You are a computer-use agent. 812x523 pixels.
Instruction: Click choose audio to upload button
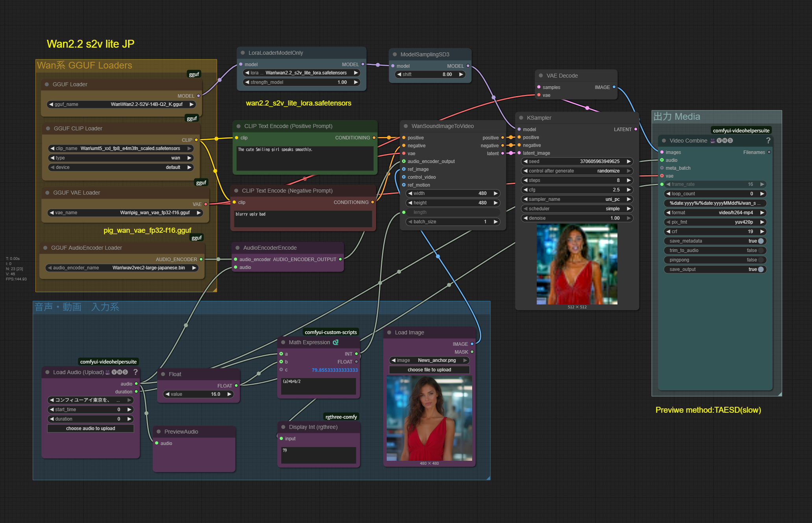90,428
